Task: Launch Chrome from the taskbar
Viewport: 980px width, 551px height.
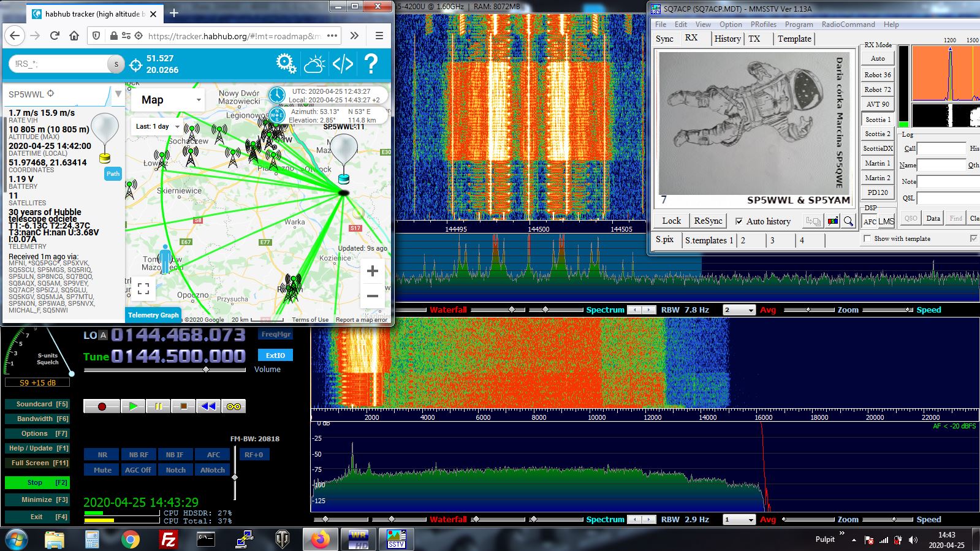Action: point(130,539)
